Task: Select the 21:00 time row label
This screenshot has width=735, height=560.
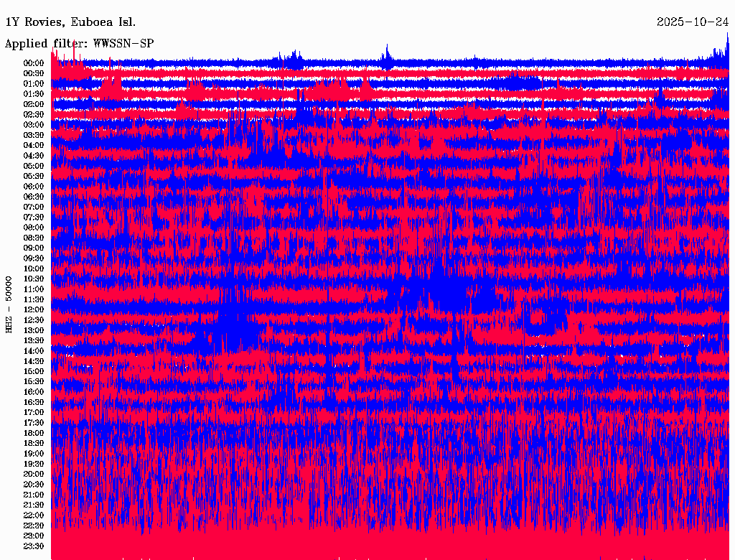Action: click(x=34, y=495)
